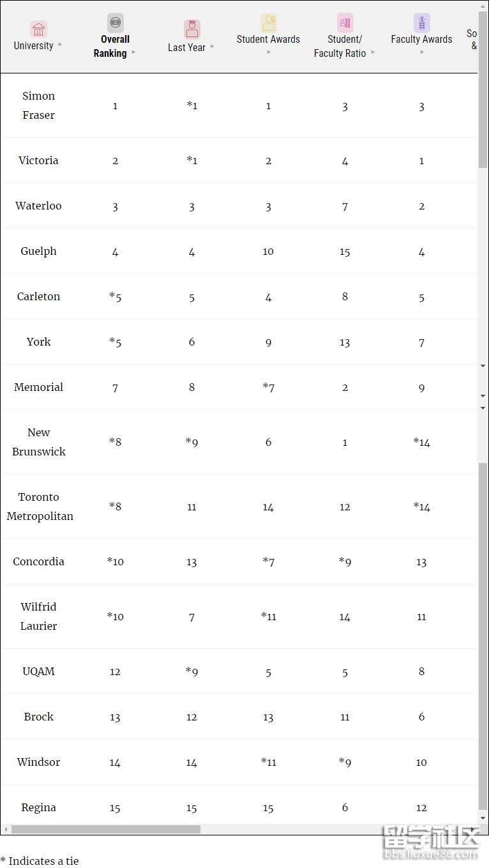489x868 pixels.
Task: Click the Student/Faculty Ratio icon
Action: click(x=345, y=22)
